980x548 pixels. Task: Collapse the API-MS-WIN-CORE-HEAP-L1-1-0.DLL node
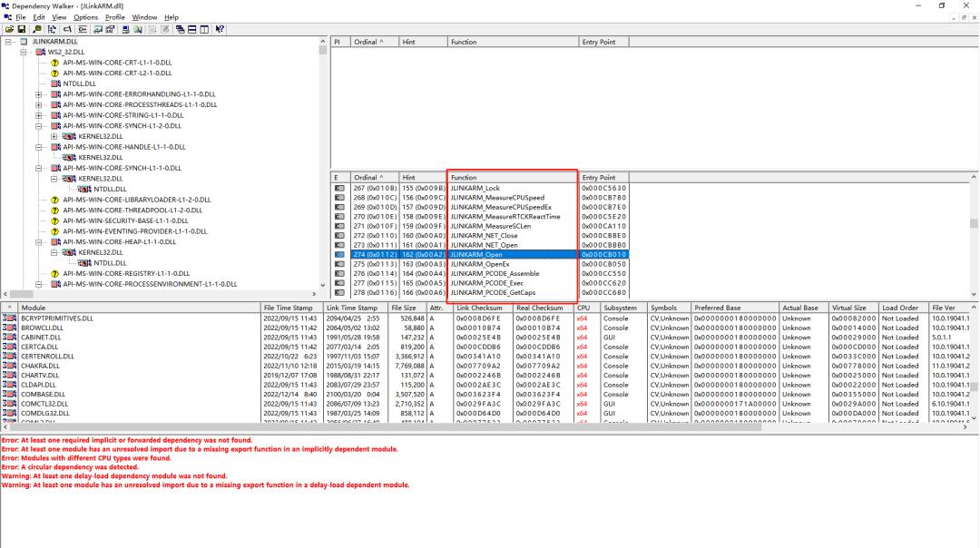point(39,242)
